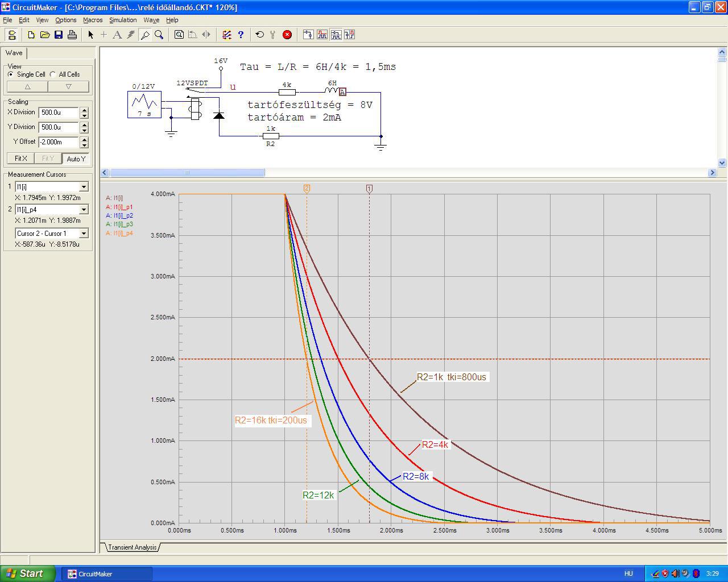Image resolution: width=728 pixels, height=582 pixels.
Task: Click the CircuitMaker taskbar button
Action: click(106, 574)
